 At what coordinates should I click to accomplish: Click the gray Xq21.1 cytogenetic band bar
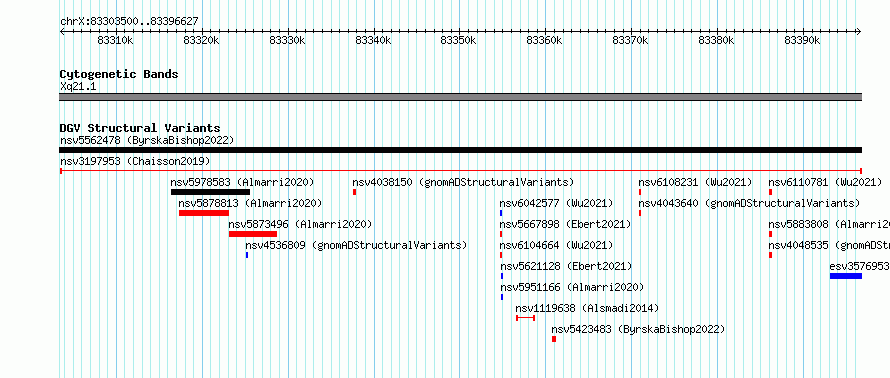coord(461,97)
